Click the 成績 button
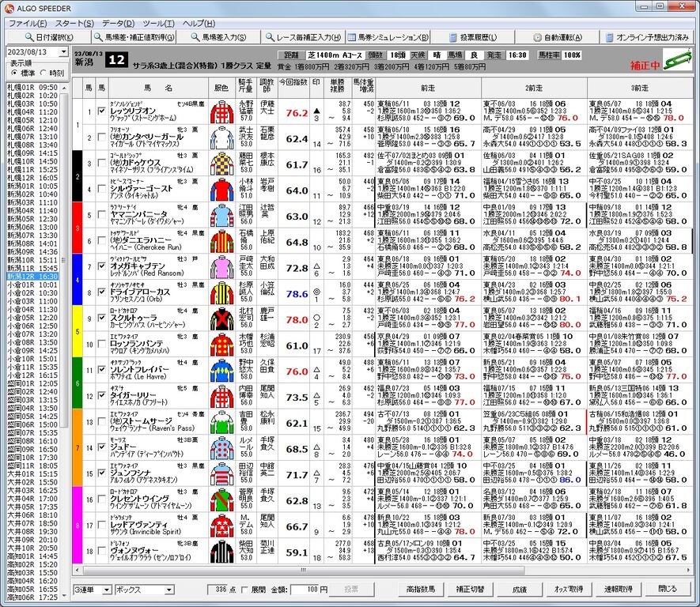 (520, 589)
